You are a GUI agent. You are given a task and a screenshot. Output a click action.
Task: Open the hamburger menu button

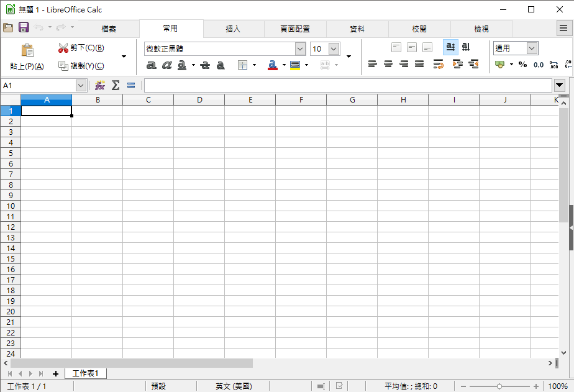[x=563, y=28]
